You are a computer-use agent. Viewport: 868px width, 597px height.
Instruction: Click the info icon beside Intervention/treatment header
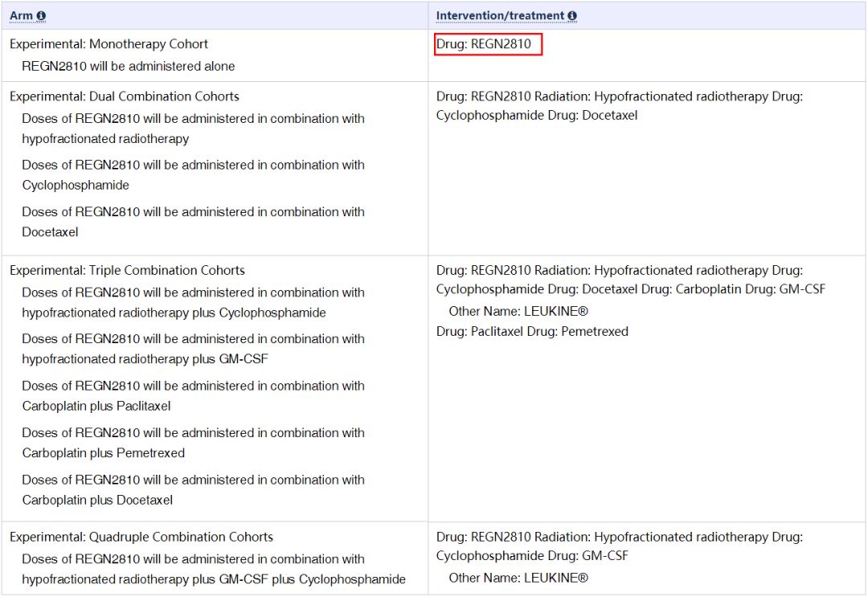tap(571, 16)
